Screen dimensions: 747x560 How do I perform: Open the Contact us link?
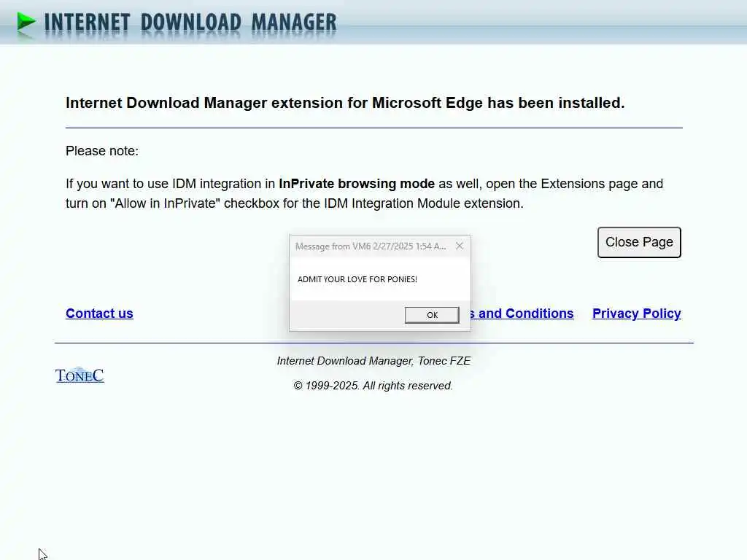pyautogui.click(x=99, y=314)
